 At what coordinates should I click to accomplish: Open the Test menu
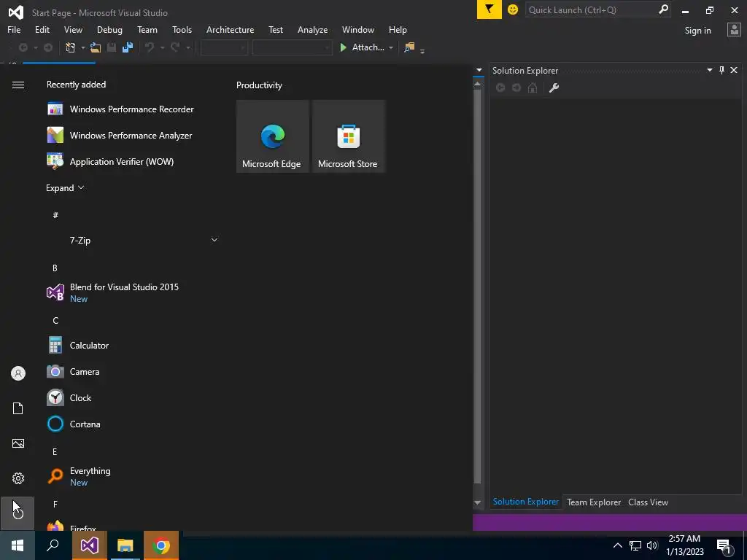point(275,29)
